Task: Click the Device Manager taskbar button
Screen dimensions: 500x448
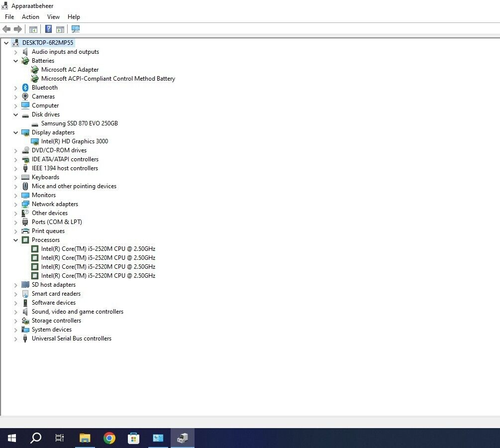Action: pyautogui.click(x=182, y=438)
